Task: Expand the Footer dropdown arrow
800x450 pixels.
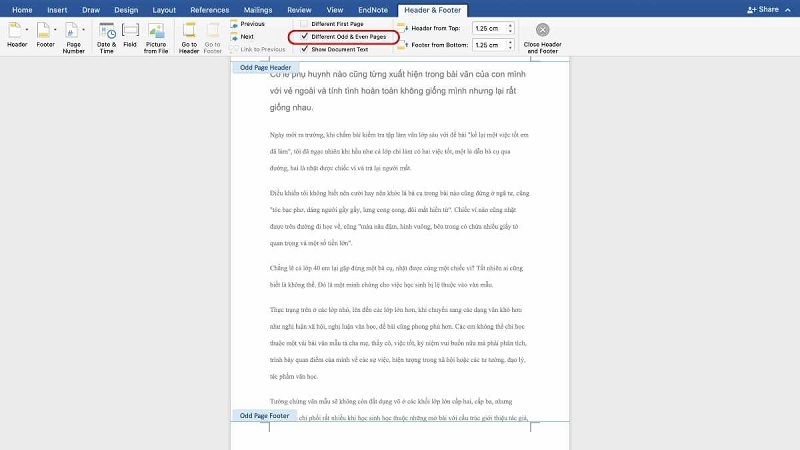Action: tap(55, 30)
